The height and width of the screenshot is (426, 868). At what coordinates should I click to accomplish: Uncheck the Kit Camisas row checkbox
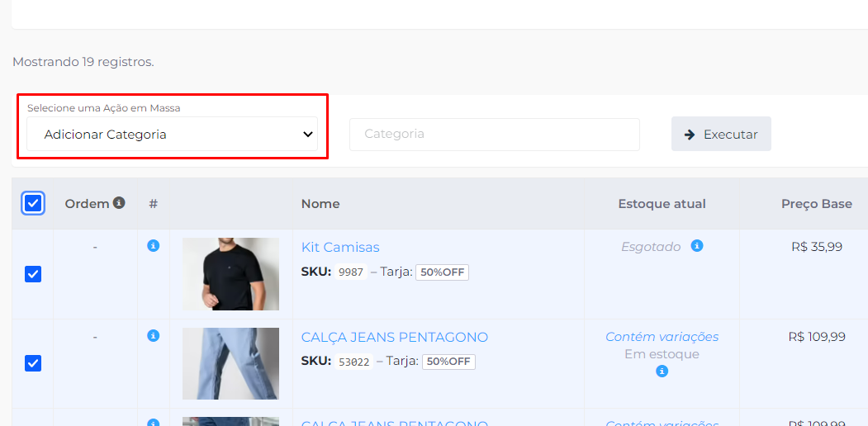[33, 274]
